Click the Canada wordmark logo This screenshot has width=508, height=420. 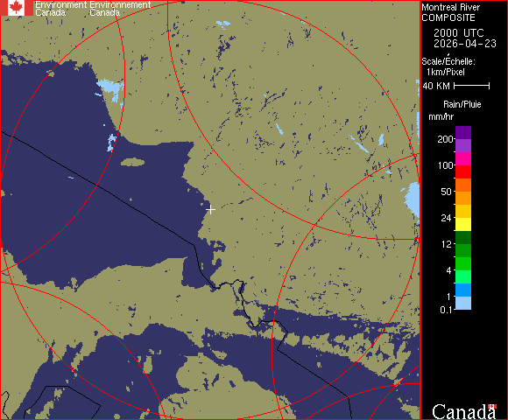[x=464, y=411]
